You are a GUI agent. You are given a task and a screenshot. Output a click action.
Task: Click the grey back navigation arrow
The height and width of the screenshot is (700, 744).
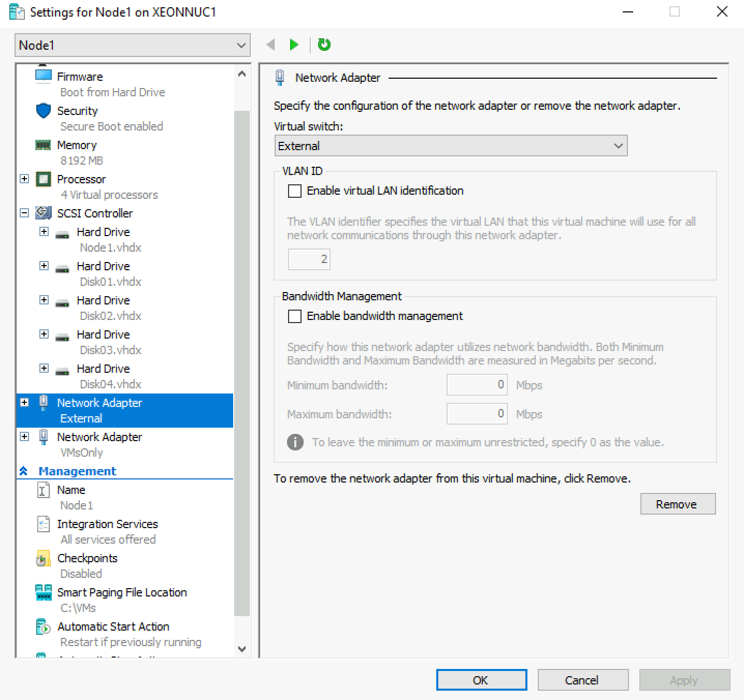tap(270, 45)
